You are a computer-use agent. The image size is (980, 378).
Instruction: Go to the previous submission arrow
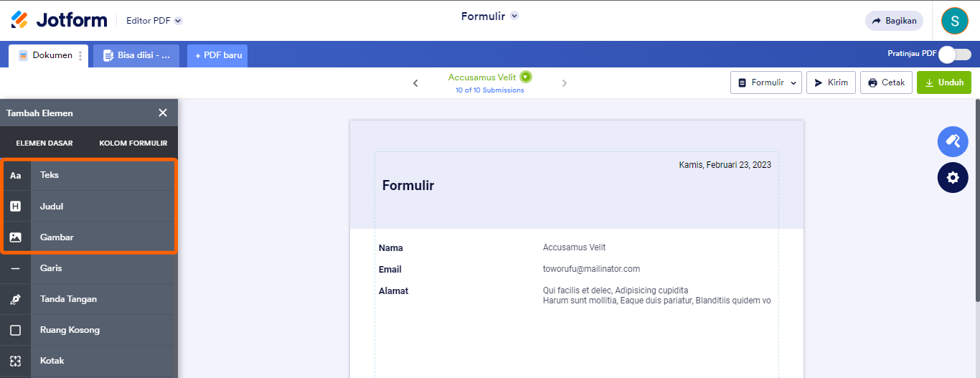pos(415,83)
